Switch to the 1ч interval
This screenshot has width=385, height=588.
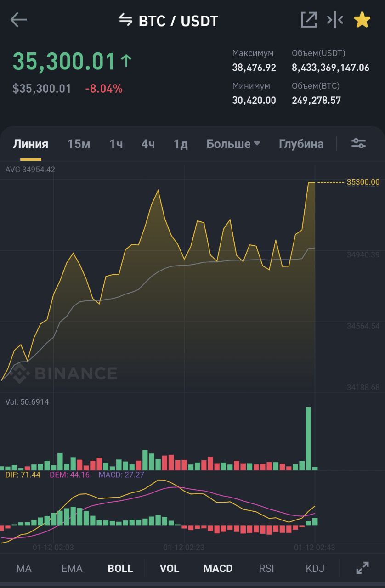coord(116,144)
